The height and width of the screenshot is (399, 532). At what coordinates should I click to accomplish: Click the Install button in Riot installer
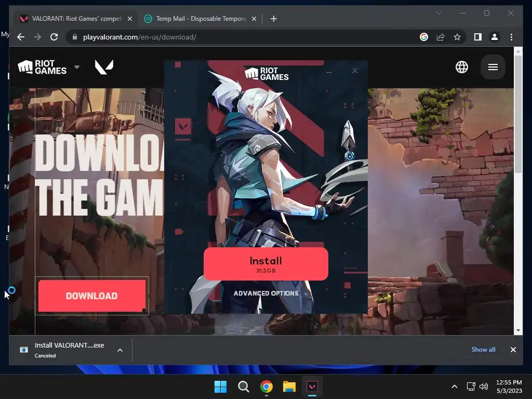pos(265,264)
